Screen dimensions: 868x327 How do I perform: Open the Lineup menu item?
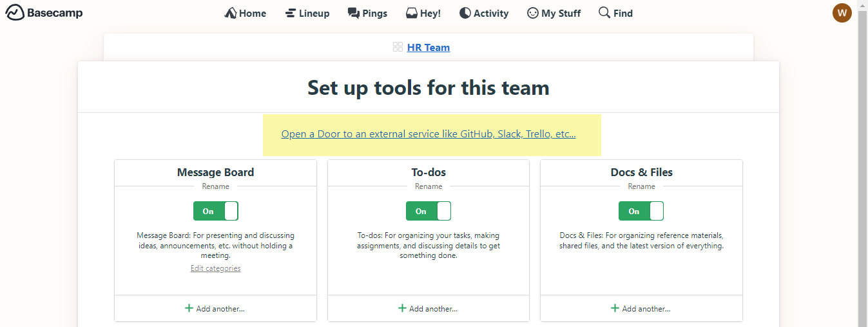pos(307,13)
